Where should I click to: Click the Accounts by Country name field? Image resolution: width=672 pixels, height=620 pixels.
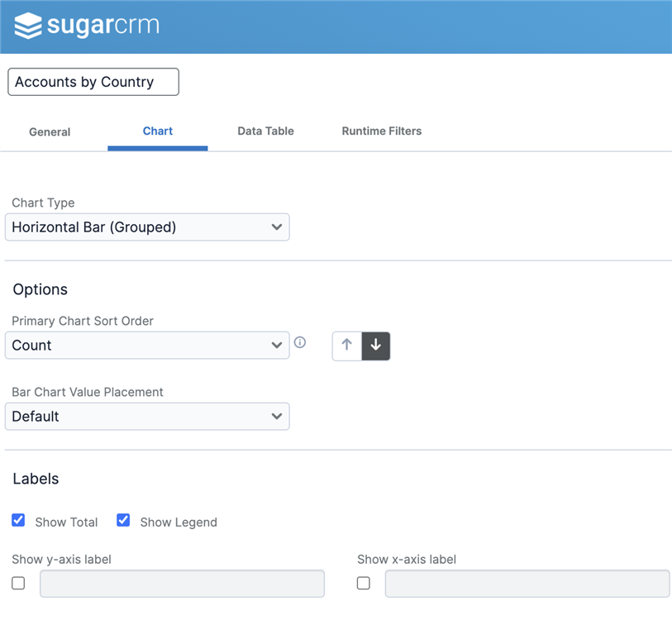(x=93, y=82)
